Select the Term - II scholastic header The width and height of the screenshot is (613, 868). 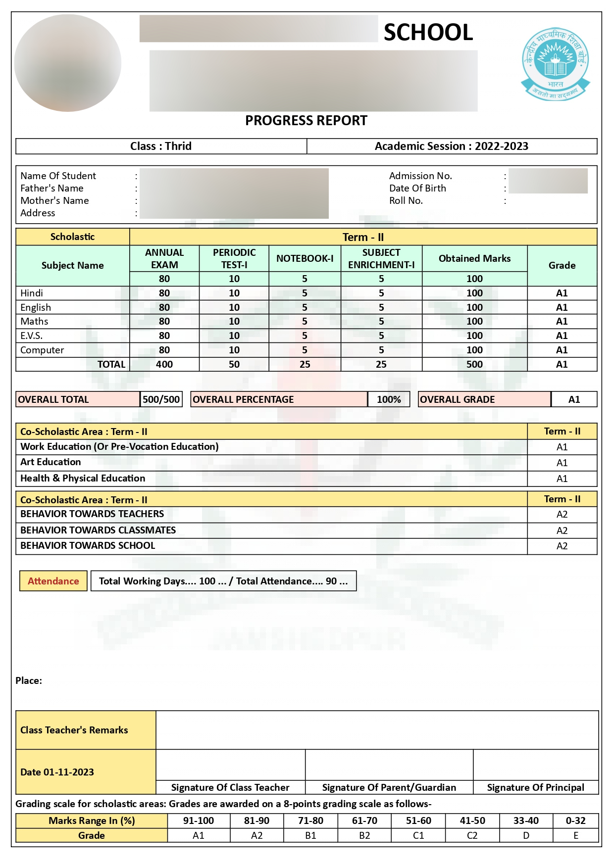tap(363, 237)
